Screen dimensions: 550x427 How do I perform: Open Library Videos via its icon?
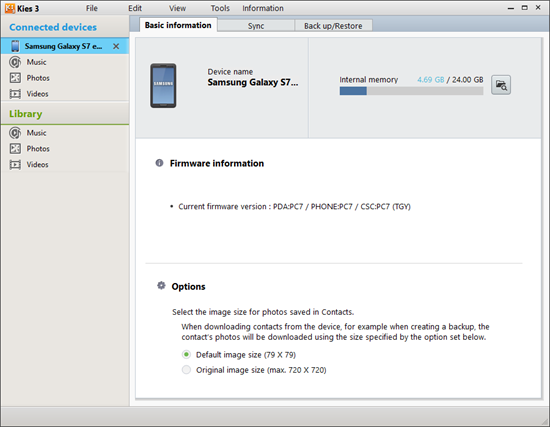pyautogui.click(x=15, y=165)
